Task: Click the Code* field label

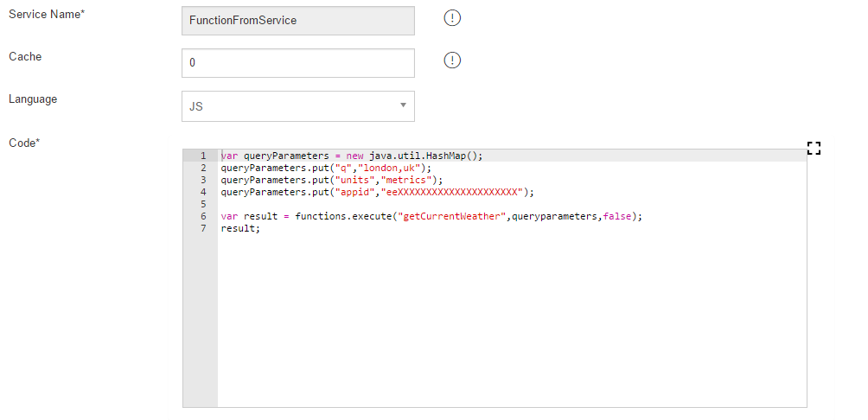Action: pyautogui.click(x=24, y=143)
